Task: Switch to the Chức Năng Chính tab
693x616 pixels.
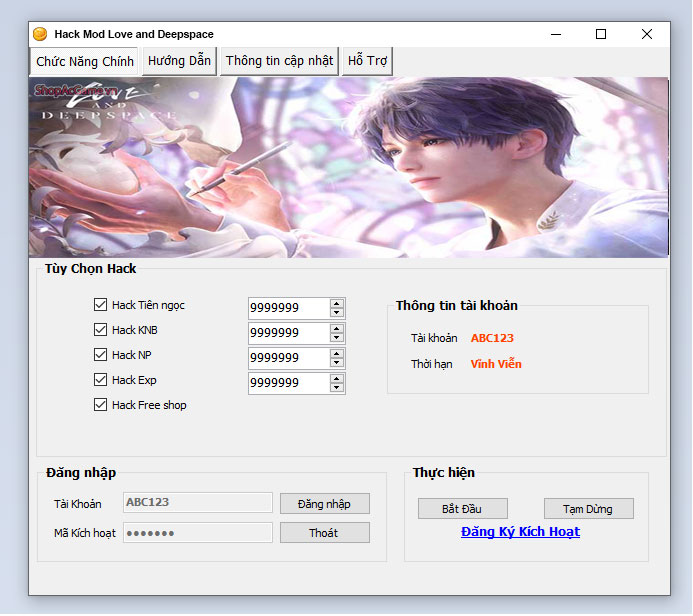Action: [x=85, y=61]
